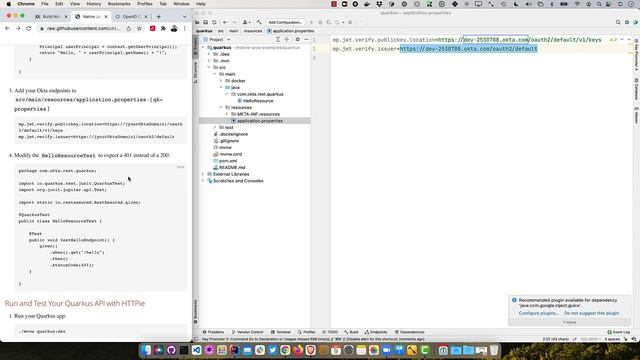The width and height of the screenshot is (640, 360).
Task: Open Firefox from the Dock
Action: click(298, 350)
